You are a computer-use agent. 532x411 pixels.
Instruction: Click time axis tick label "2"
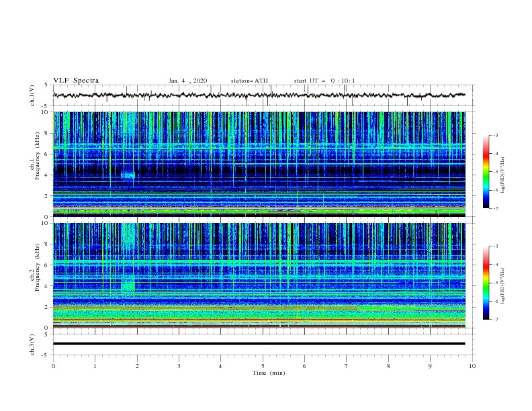pyautogui.click(x=137, y=366)
